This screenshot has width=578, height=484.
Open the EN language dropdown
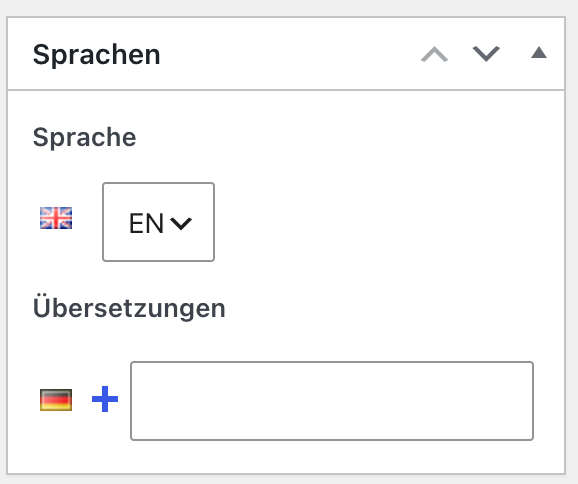coord(159,222)
